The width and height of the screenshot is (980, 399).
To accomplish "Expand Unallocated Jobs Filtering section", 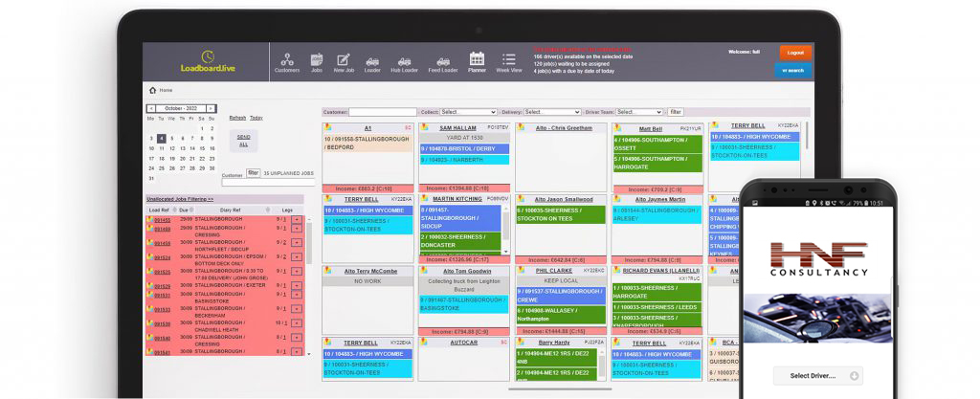I will [x=179, y=199].
